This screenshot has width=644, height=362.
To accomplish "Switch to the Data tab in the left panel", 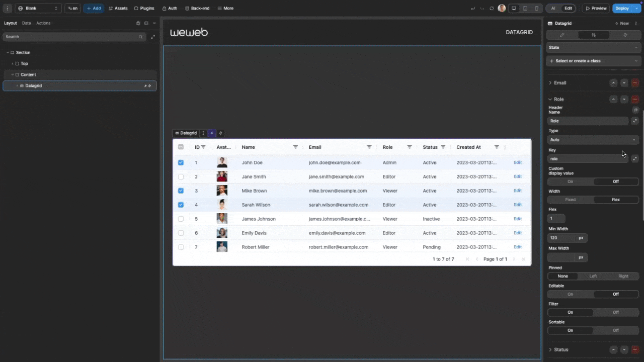I will point(26,23).
